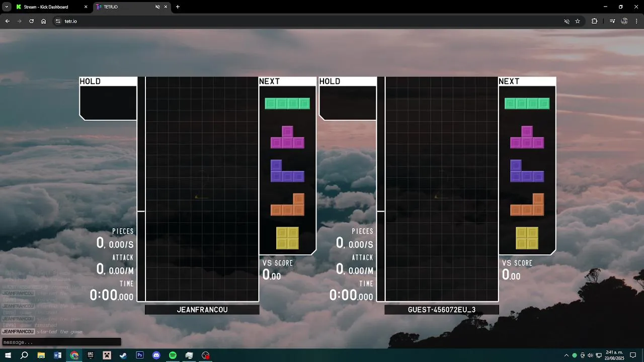Screen dimensions: 644x362
Task: Close the TETR.IO tab
Action: click(166, 7)
